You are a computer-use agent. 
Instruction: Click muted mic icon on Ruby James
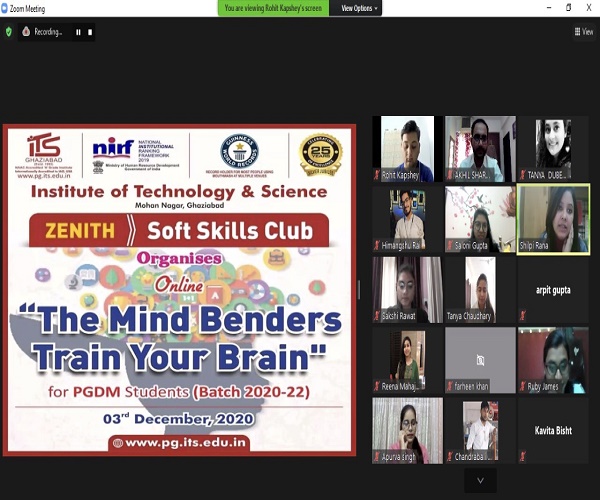pos(523,386)
